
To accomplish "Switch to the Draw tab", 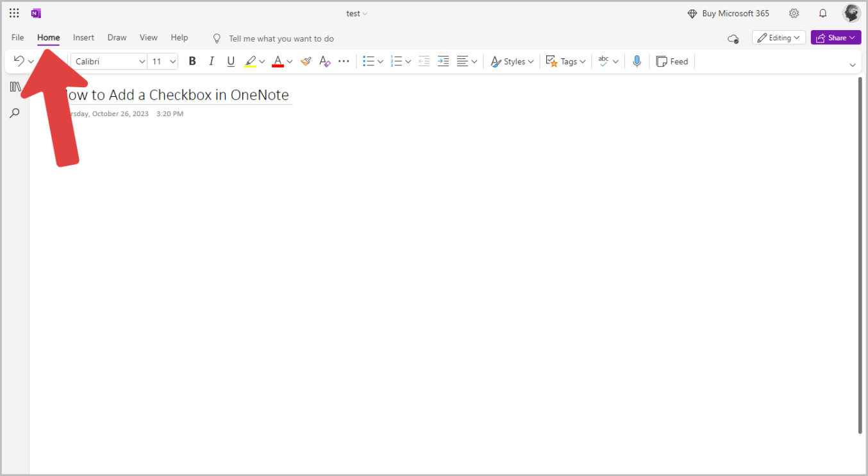I will pos(117,38).
